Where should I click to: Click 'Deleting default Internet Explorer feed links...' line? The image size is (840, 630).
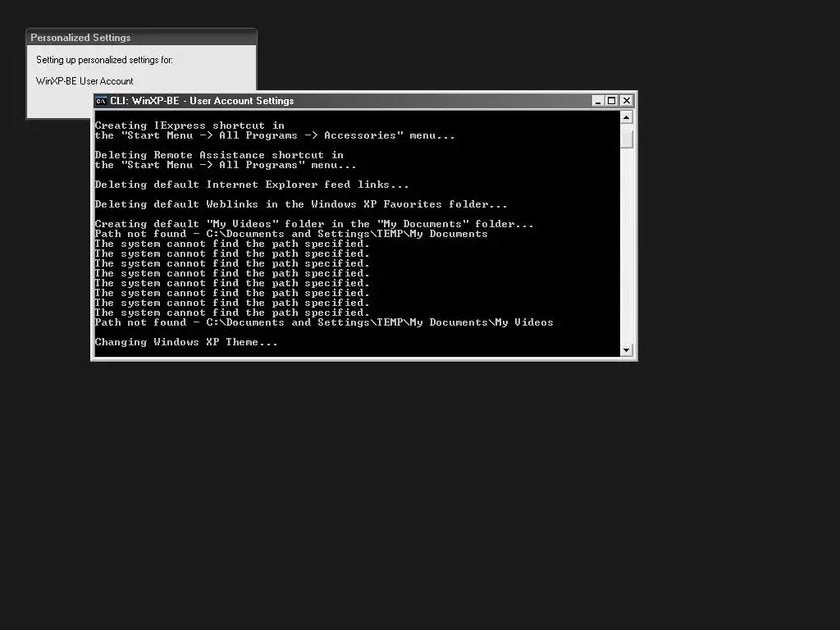(x=252, y=185)
